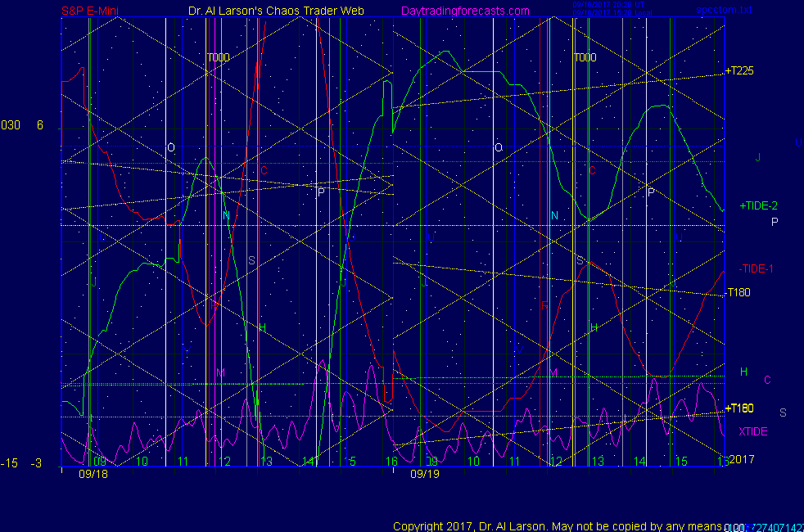Viewport: 804px width, 532px height.
Task: Click the -15 scale value on left axis
Action: click(9, 463)
